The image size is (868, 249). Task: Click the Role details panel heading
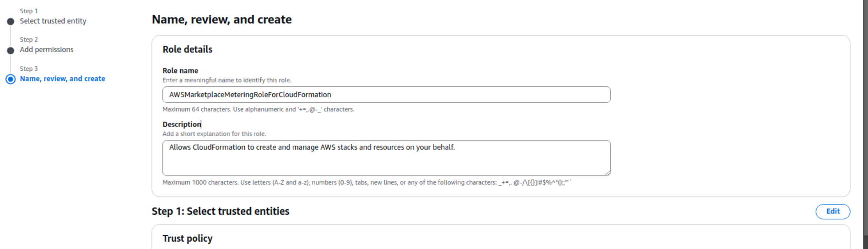[187, 49]
